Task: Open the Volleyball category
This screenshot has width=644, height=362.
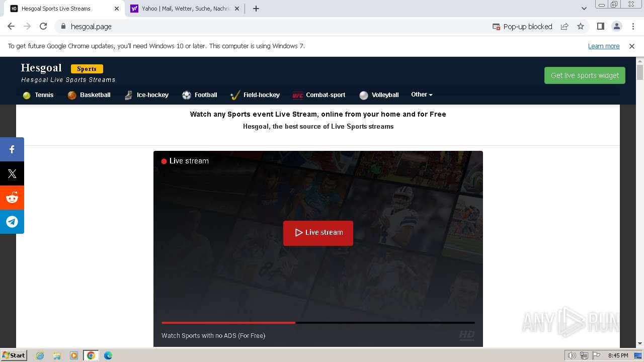Action: (379, 95)
